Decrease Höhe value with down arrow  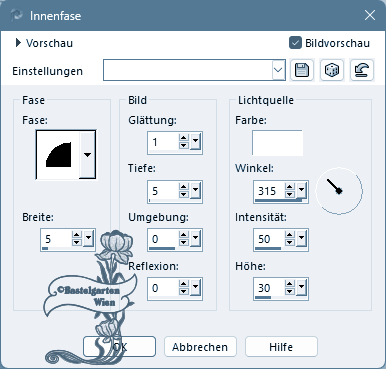pyautogui.click(x=290, y=292)
